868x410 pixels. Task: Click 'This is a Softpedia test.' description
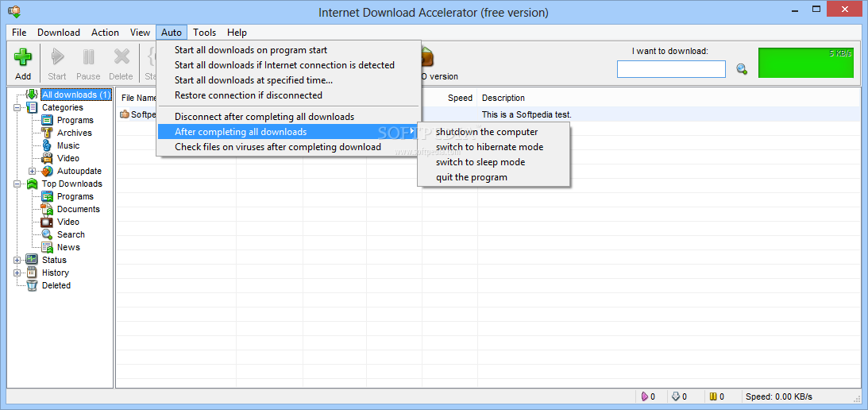pos(527,114)
